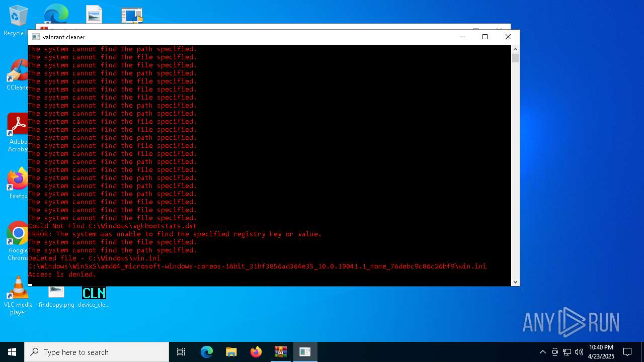Click the console scrollbar up arrow
Viewport: 644px width, 362px height.
pyautogui.click(x=515, y=49)
